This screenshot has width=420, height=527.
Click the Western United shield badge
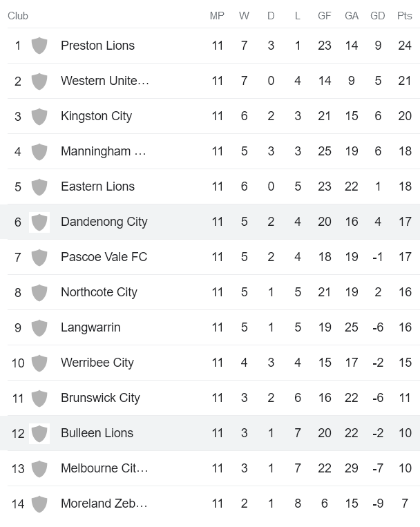[39, 81]
